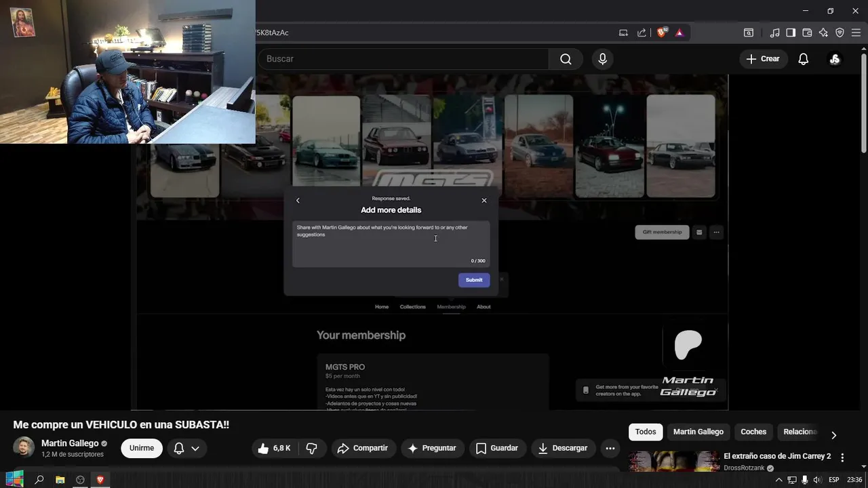Dislike the video with thumbs down
The image size is (868, 488).
312,448
